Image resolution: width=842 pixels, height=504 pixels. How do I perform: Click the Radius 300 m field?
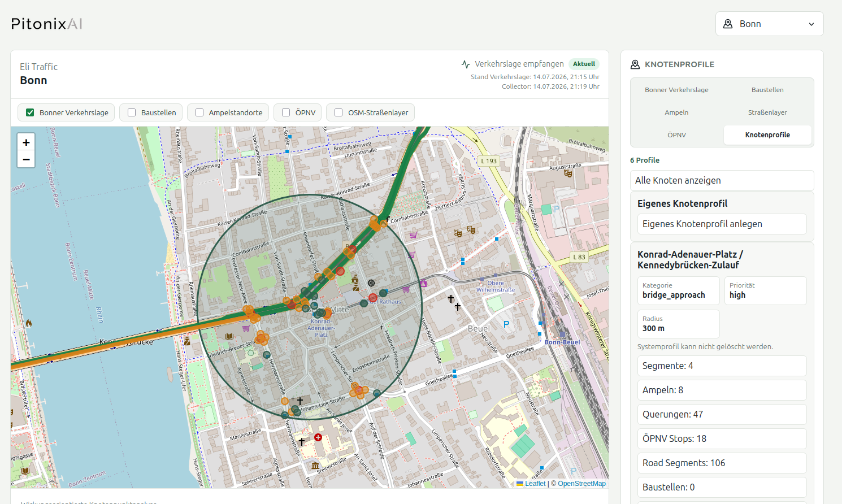679,324
